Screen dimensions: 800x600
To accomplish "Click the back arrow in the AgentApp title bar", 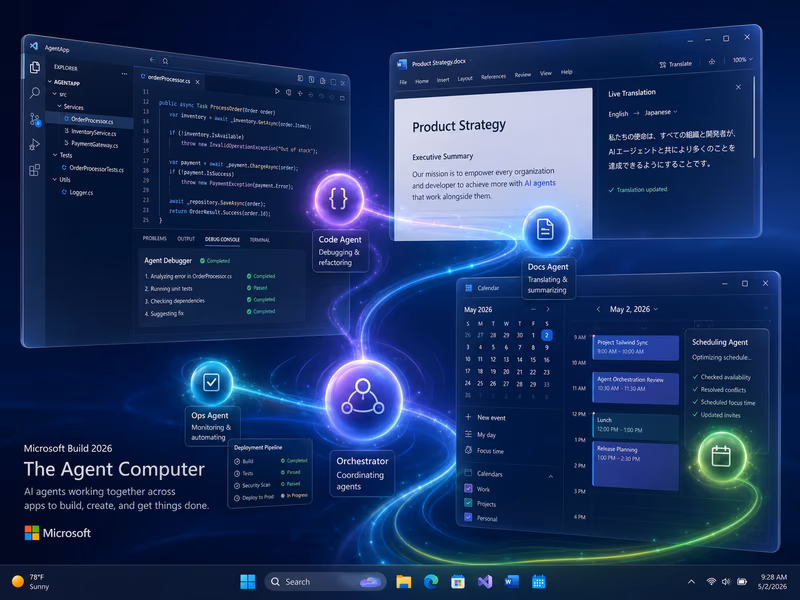I will coord(152,60).
